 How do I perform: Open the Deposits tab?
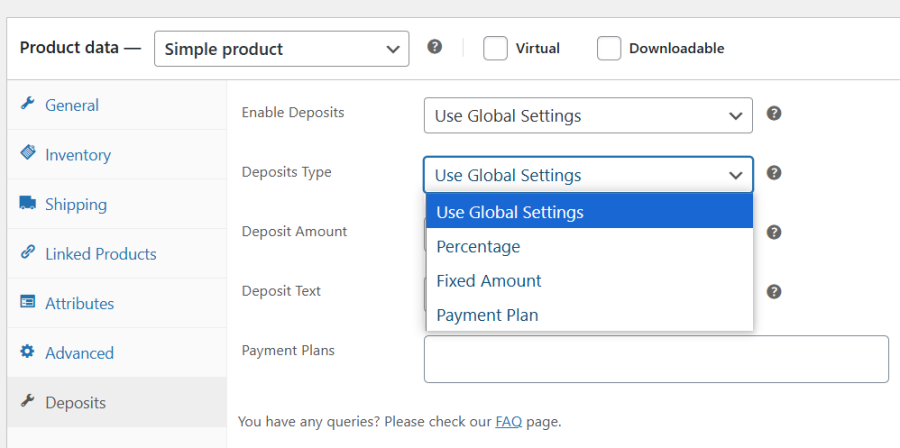coord(75,402)
